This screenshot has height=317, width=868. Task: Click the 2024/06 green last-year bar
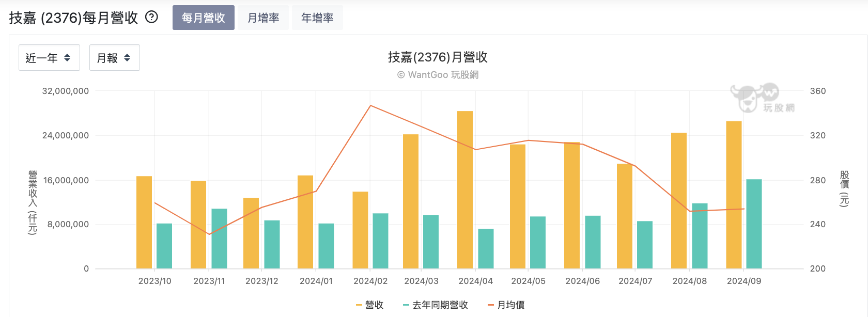tap(593, 242)
